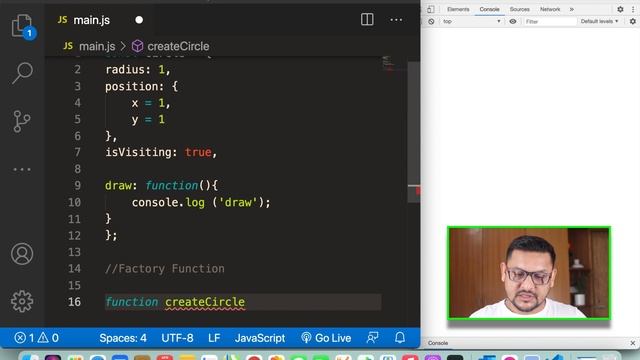Show more DevTools tabs chevron
Viewport: 640px width, 360px height.
(x=571, y=9)
